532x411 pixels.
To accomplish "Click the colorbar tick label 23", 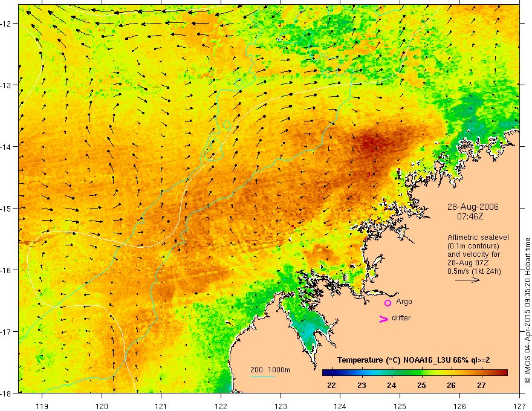I will (x=362, y=385).
